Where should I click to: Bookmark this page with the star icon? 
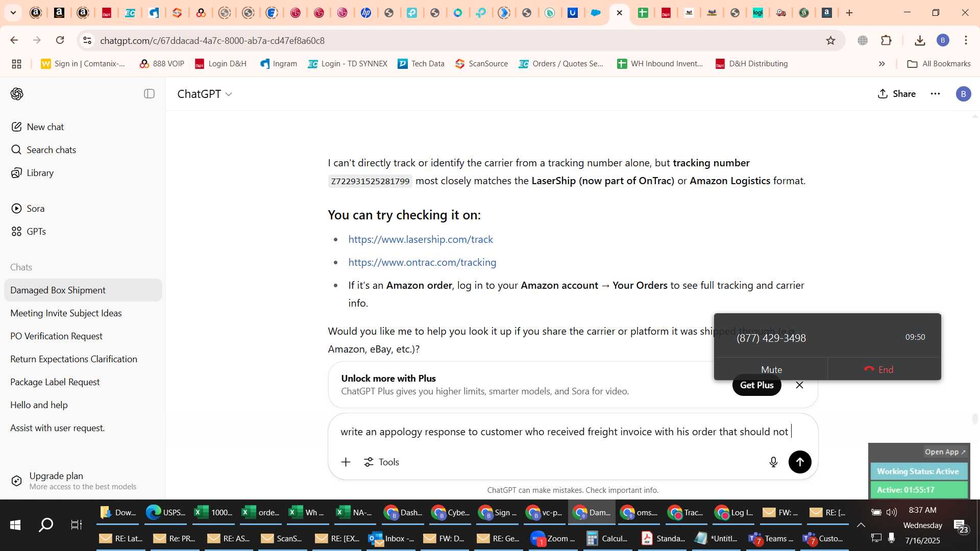[x=830, y=40]
